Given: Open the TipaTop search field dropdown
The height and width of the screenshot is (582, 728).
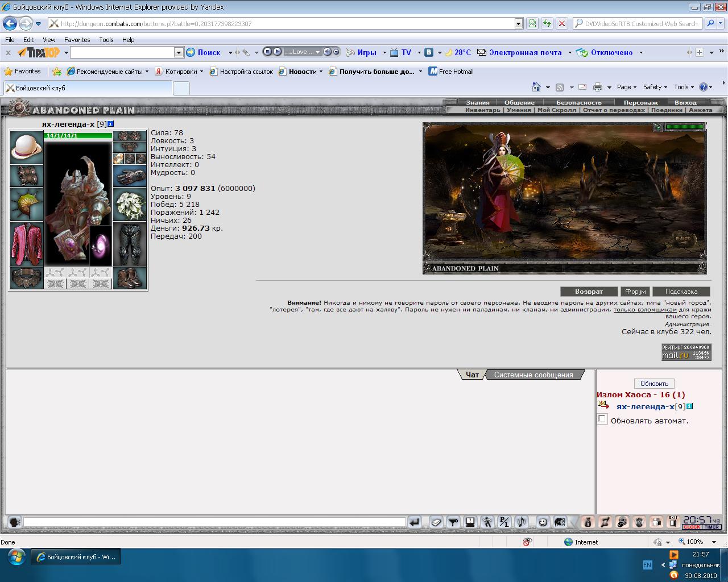Looking at the screenshot, I should tap(179, 52).
